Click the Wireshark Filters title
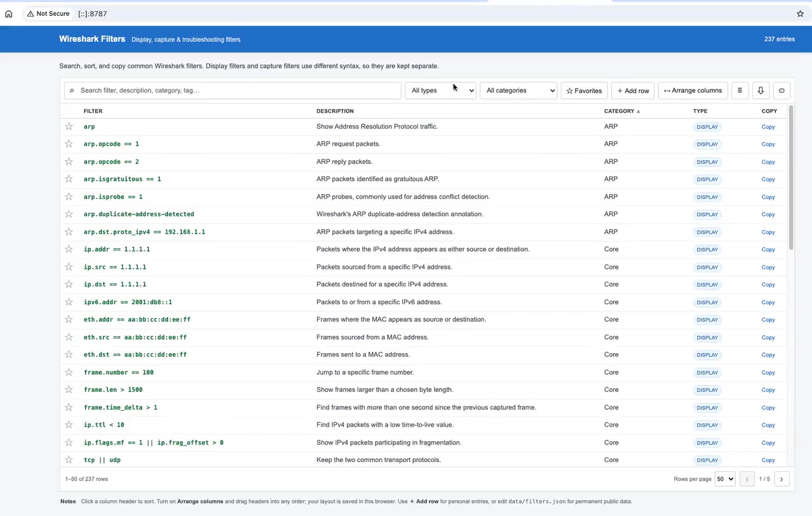Image resolution: width=812 pixels, height=516 pixels. click(x=92, y=39)
